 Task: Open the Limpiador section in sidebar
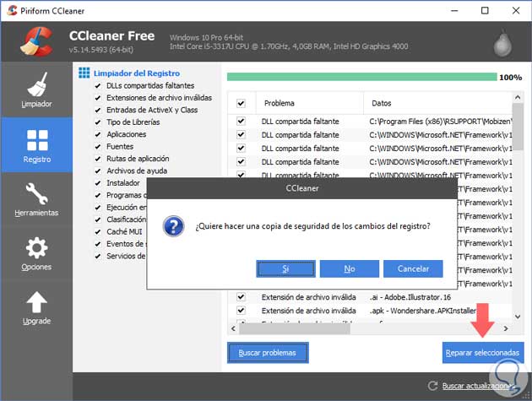click(x=36, y=89)
